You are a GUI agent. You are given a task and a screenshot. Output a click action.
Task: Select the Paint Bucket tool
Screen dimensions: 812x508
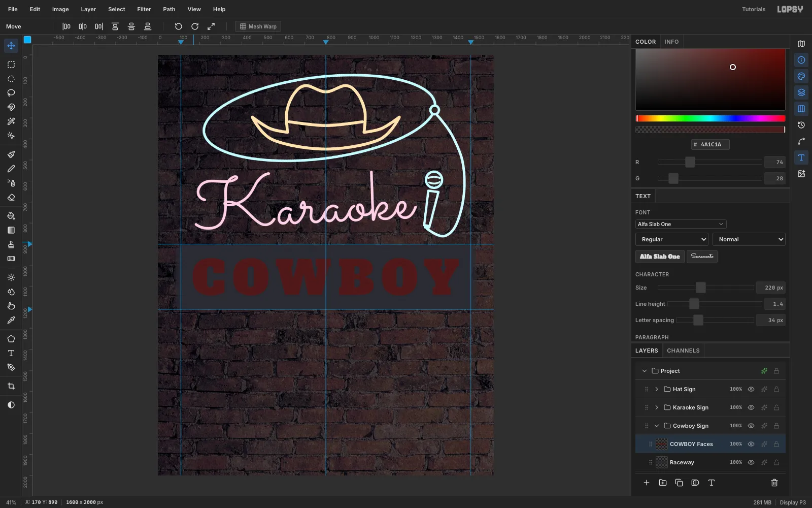pos(11,216)
